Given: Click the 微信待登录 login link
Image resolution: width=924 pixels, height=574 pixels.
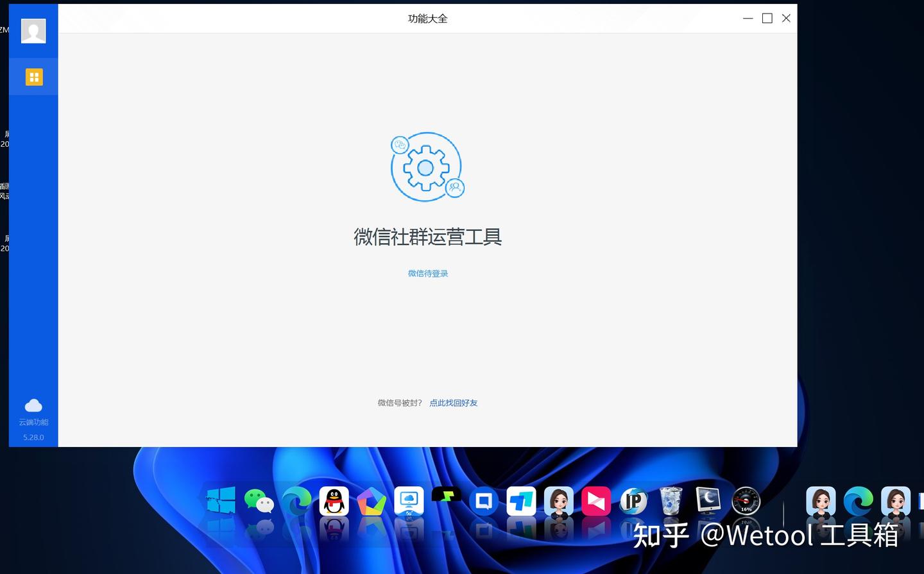Looking at the screenshot, I should [x=427, y=273].
